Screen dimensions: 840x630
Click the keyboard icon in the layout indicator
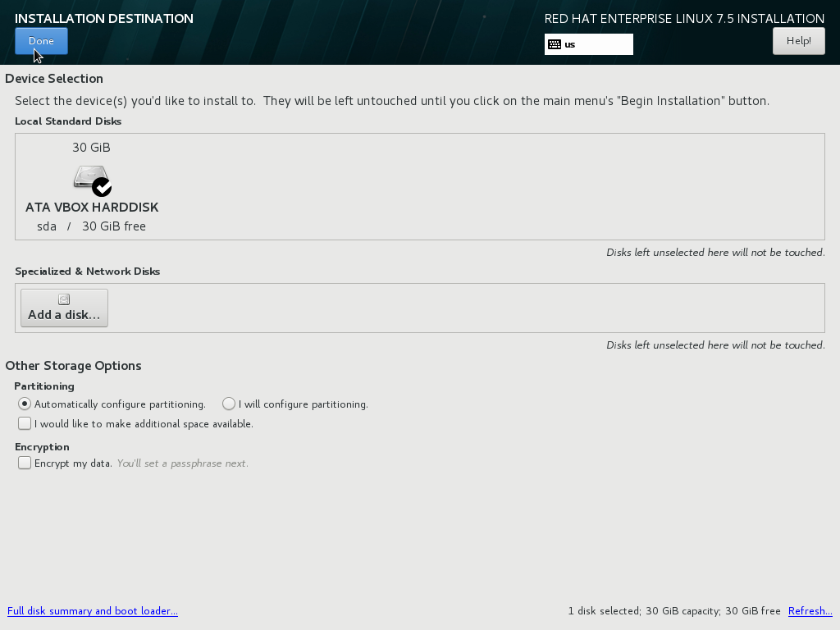pos(555,44)
